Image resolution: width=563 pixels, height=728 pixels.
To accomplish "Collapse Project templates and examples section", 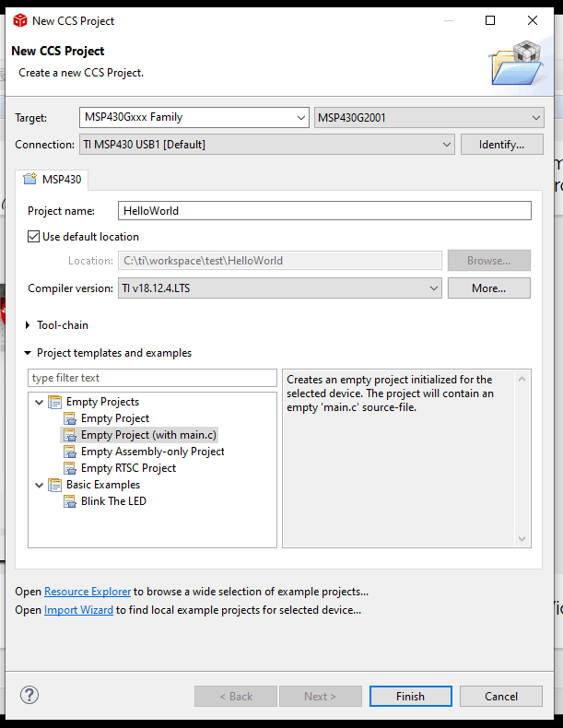I will [29, 353].
